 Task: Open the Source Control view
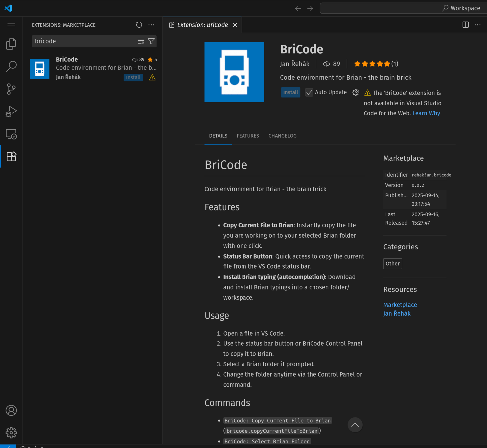pyautogui.click(x=11, y=89)
